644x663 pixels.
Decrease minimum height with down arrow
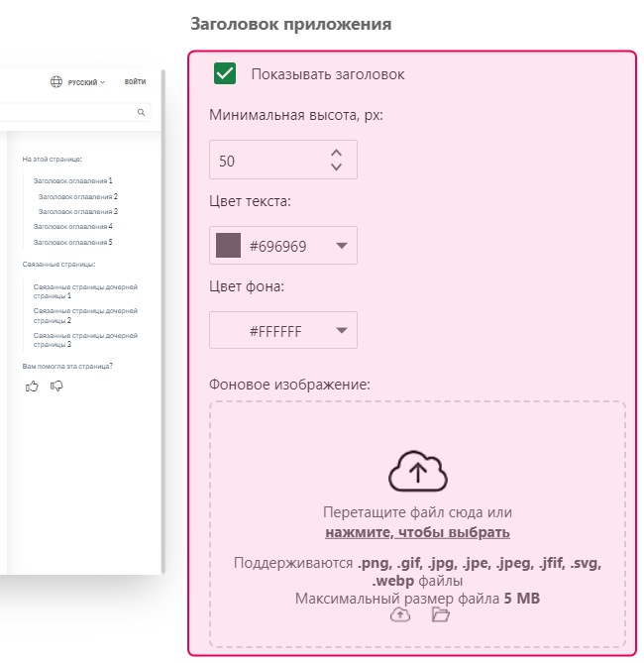[336, 167]
